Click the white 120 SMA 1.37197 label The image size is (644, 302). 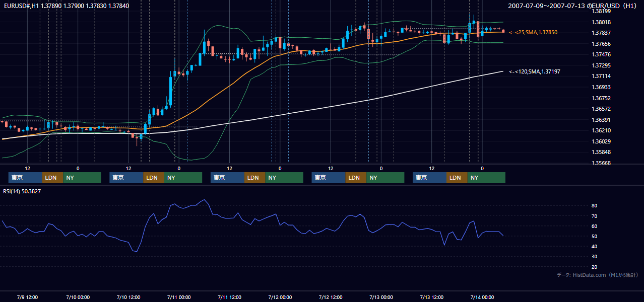tap(535, 72)
